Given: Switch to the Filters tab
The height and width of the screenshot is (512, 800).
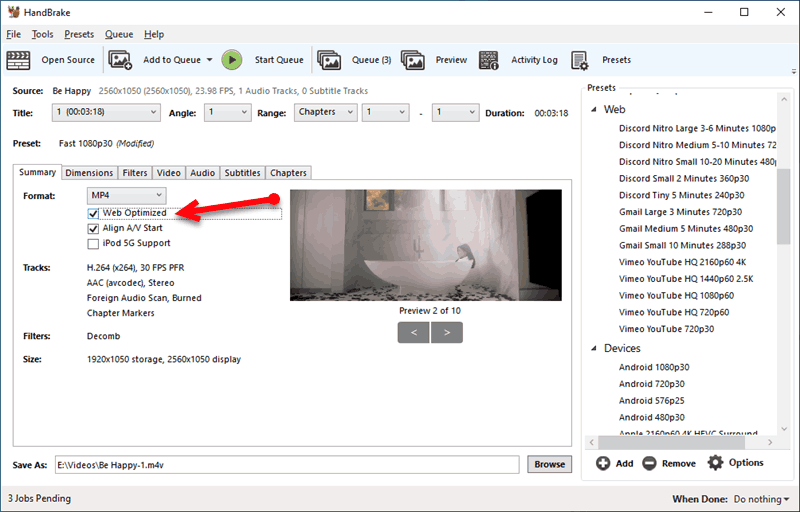Looking at the screenshot, I should tap(135, 173).
